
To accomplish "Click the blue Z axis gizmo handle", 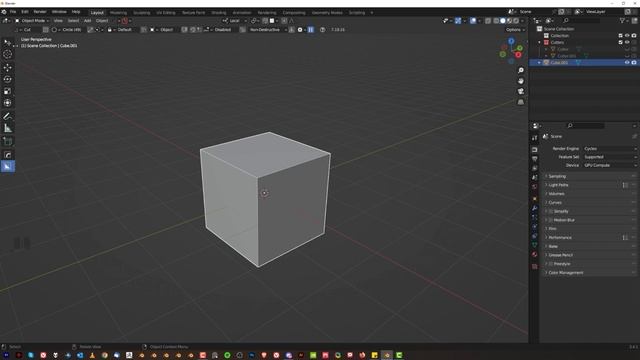I will tap(511, 41).
